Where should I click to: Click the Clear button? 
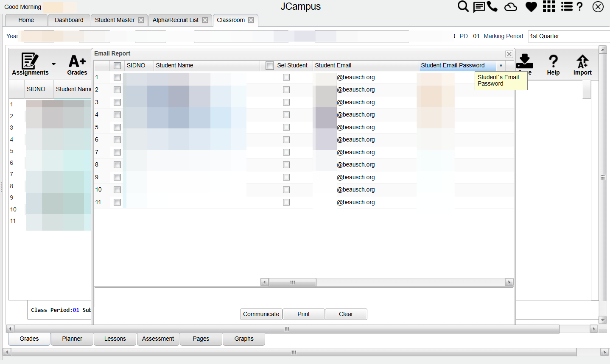coord(346,314)
